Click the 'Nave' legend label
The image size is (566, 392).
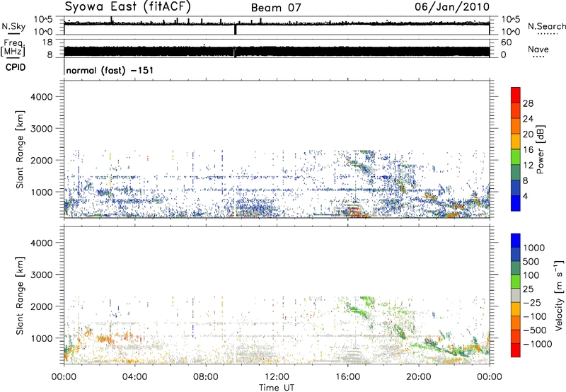tap(538, 49)
